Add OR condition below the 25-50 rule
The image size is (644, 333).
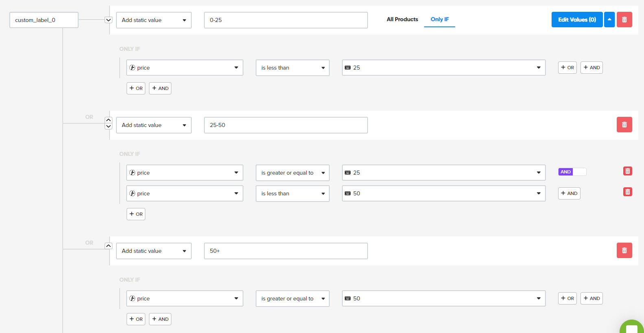click(x=136, y=214)
